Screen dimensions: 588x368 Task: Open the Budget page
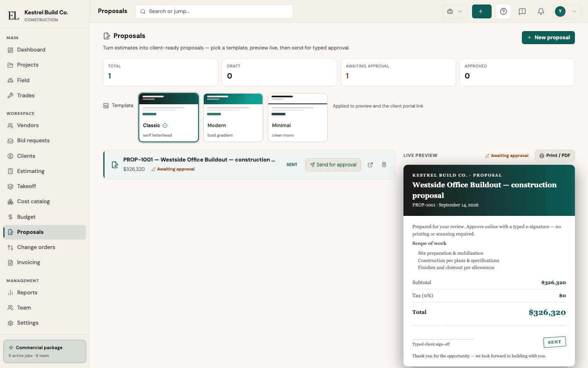(x=45, y=217)
